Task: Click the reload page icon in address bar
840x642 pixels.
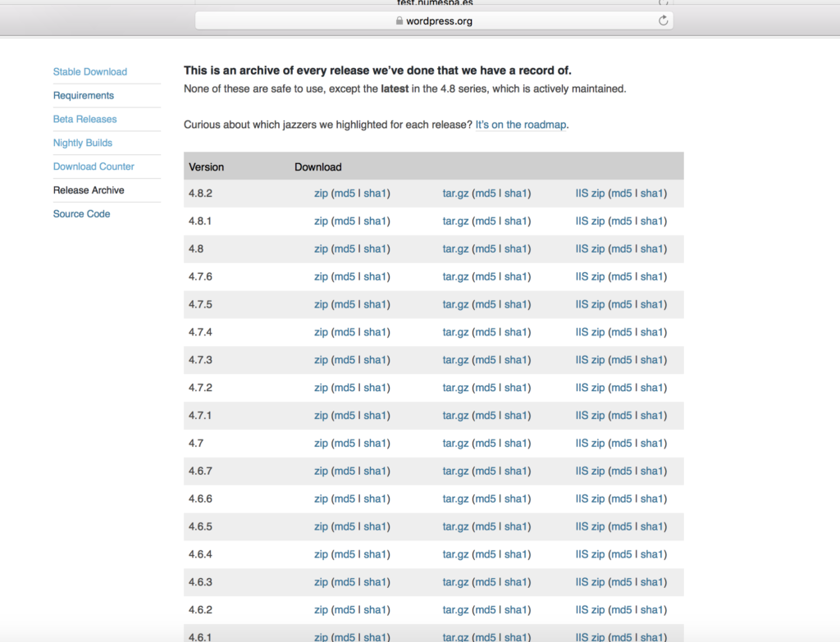Action: (x=663, y=20)
